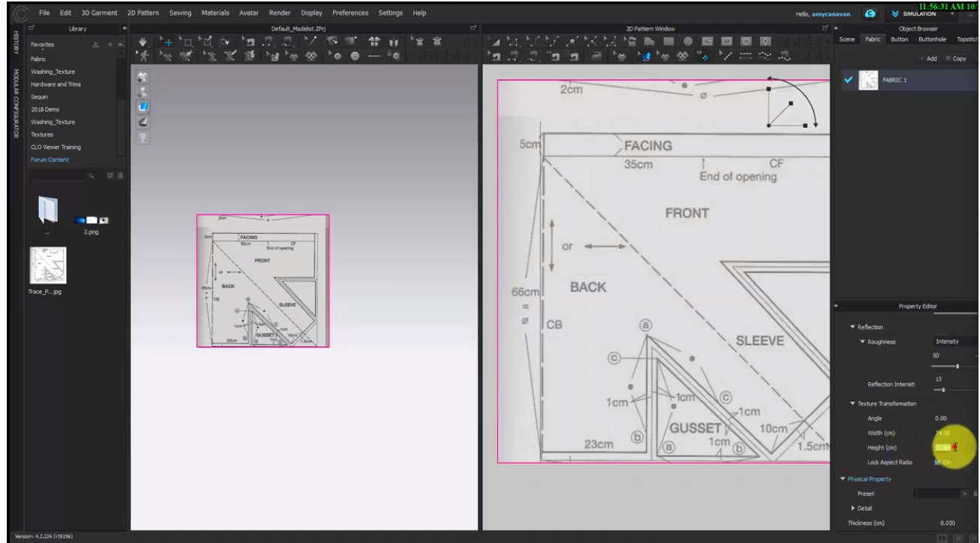Open the SIMULATION mode dropdown

pyautogui.click(x=952, y=14)
